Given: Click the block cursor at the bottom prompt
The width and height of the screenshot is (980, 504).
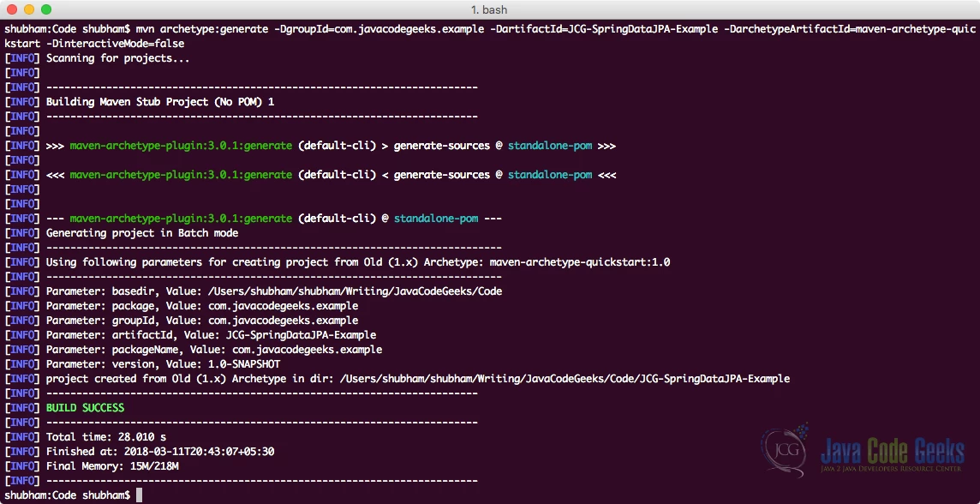Looking at the screenshot, I should 139,495.
